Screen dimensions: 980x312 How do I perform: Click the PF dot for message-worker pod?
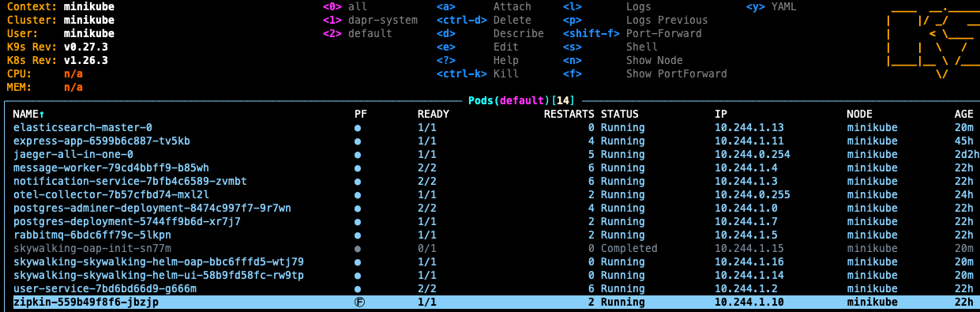(359, 168)
